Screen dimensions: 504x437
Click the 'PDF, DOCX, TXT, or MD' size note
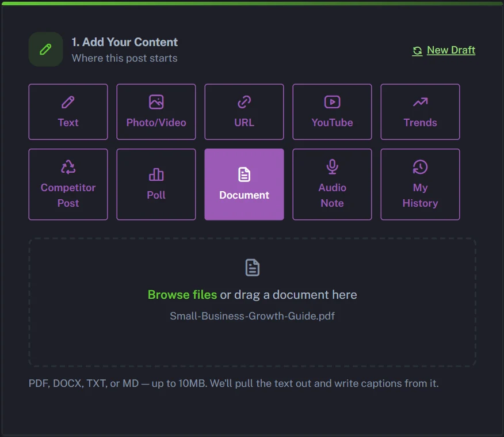click(234, 383)
